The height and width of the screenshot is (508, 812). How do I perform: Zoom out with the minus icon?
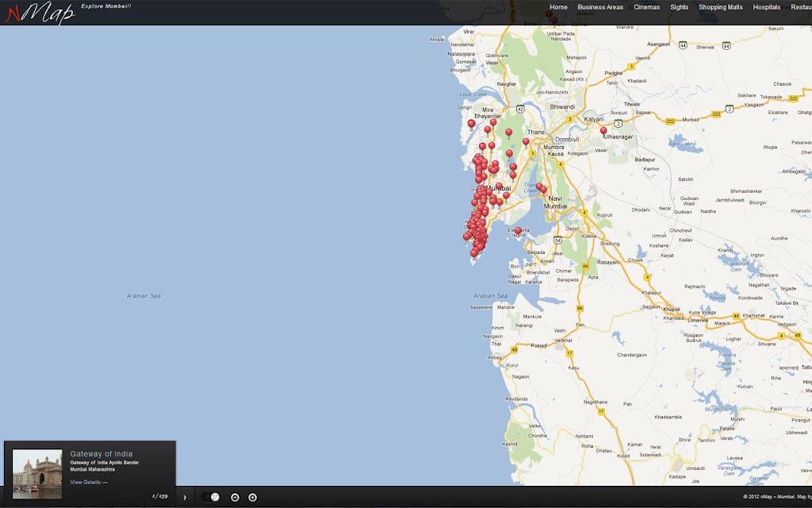tap(235, 497)
